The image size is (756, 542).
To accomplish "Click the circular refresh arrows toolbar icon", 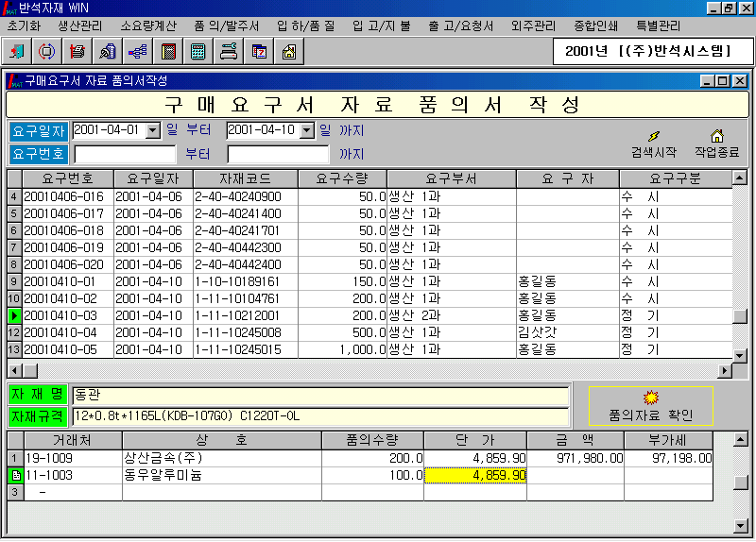I will [x=47, y=52].
